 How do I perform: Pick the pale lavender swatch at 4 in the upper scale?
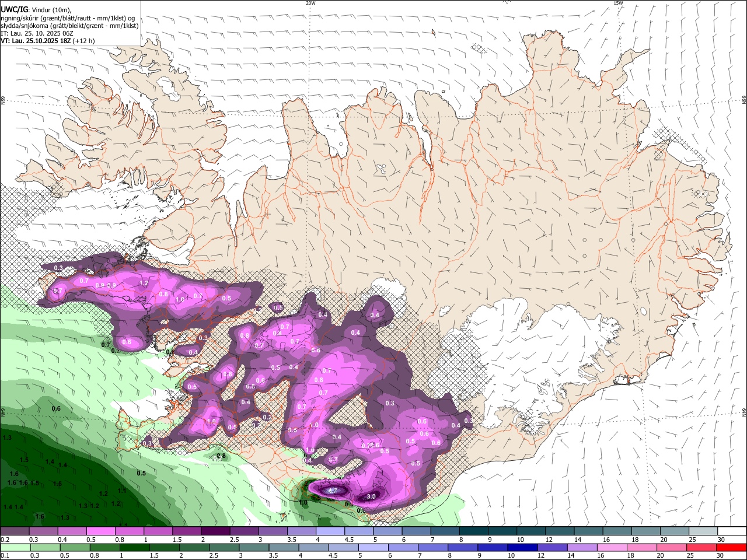330,531
